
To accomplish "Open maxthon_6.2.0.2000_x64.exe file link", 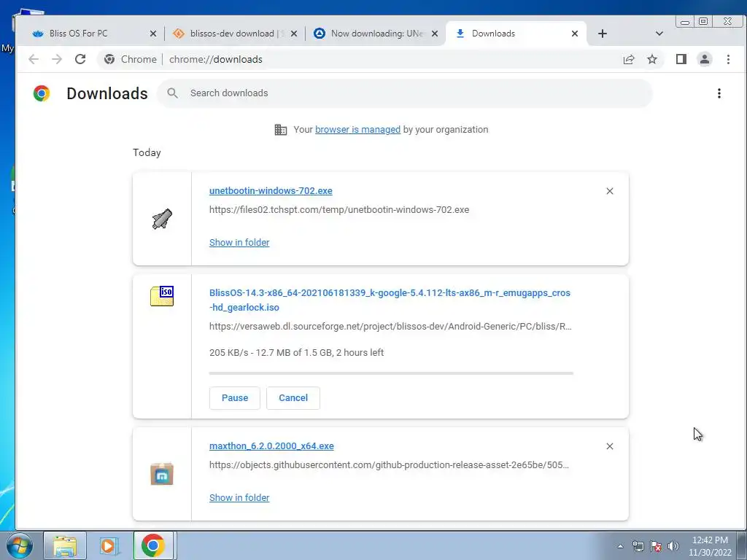I will pyautogui.click(x=271, y=446).
